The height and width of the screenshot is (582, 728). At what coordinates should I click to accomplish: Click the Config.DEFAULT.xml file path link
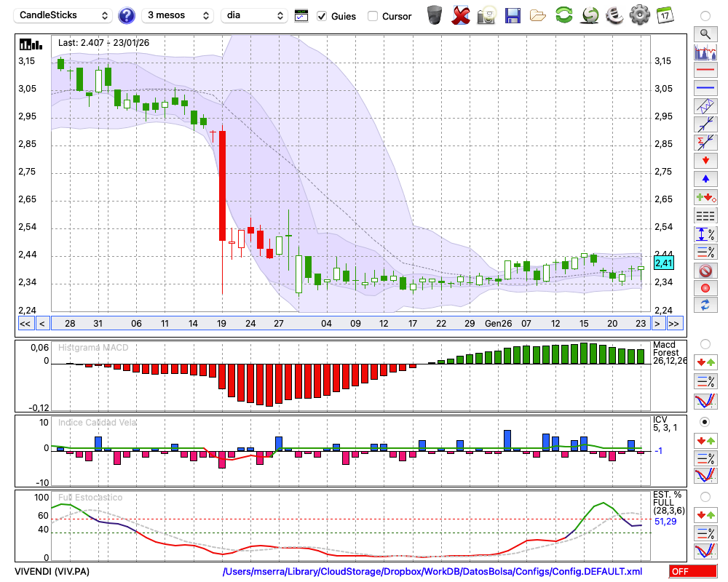click(x=432, y=572)
